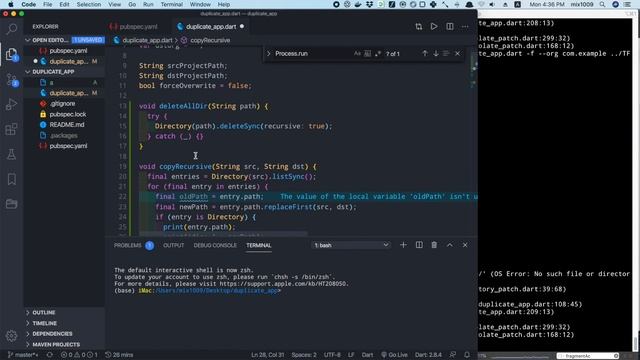Open the Extensions view
The height and width of the screenshot is (360, 640).
(11, 129)
